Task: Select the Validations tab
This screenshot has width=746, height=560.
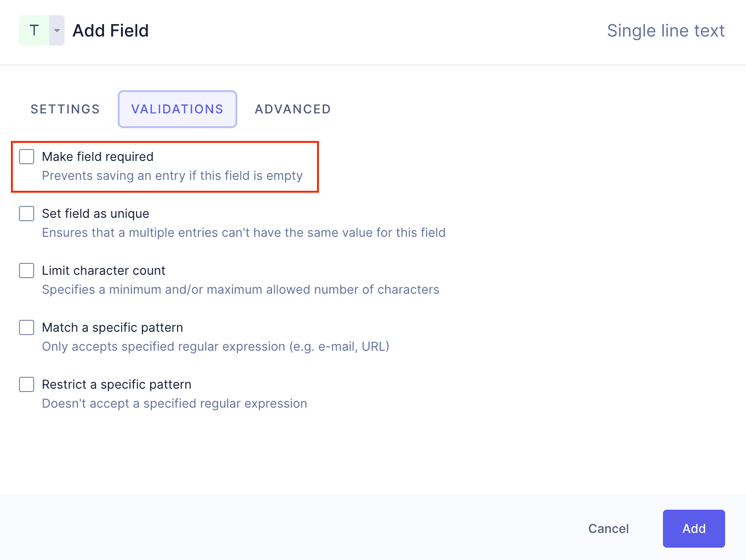Action: pos(177,109)
